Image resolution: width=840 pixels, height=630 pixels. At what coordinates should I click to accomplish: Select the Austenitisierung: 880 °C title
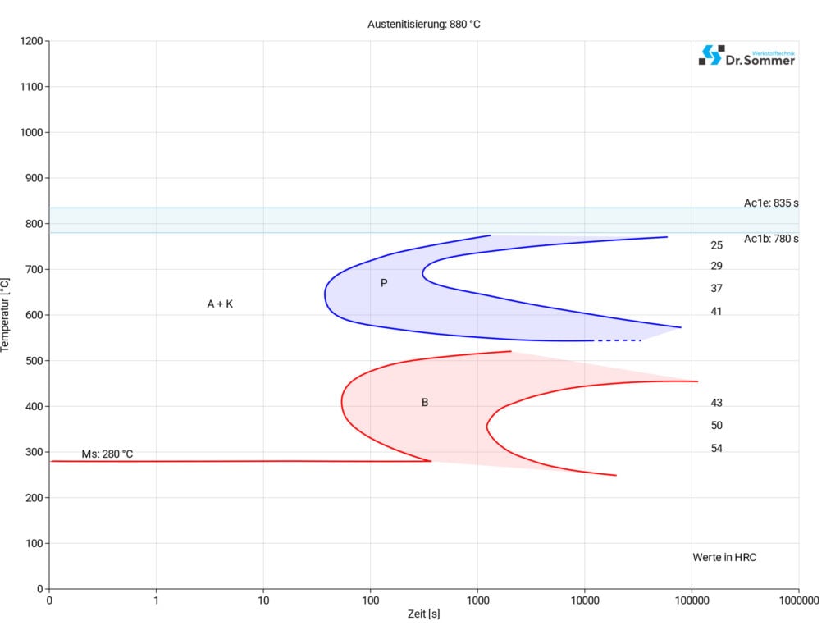click(x=423, y=25)
